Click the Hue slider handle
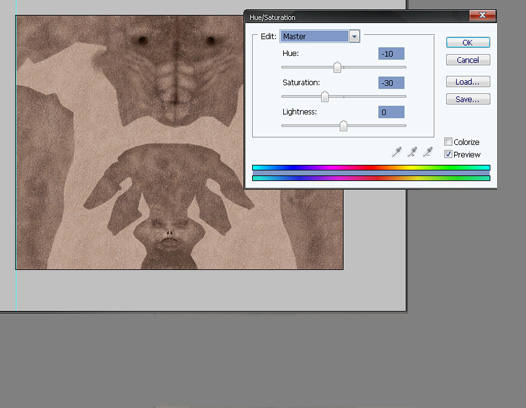This screenshot has width=526, height=408. pyautogui.click(x=337, y=67)
